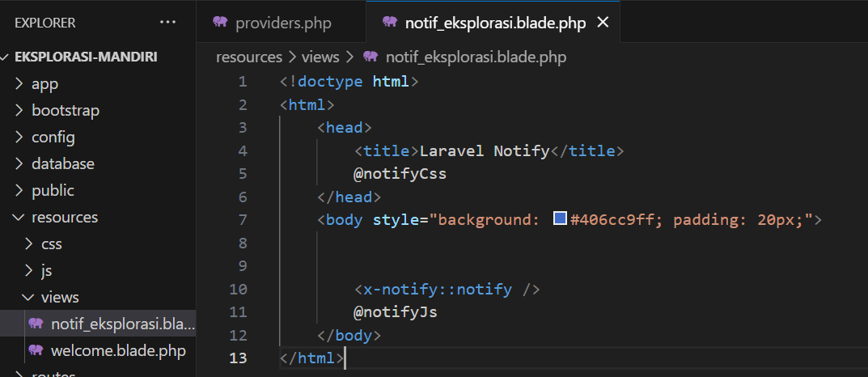Expand the config folder

pos(53,137)
